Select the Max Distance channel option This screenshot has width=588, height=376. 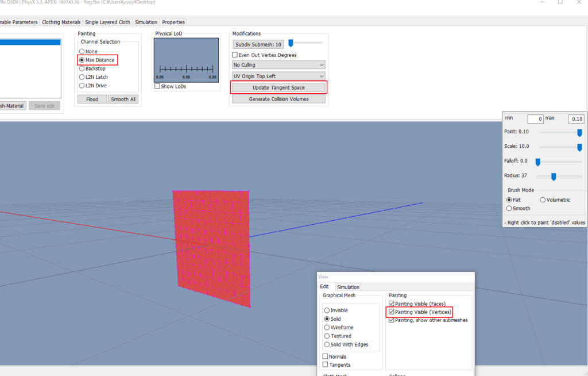(82, 60)
